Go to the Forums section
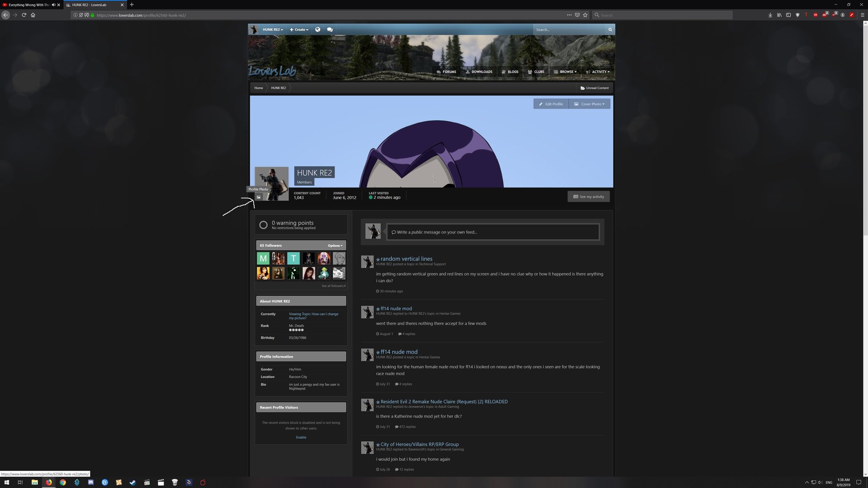Image resolution: width=868 pixels, height=488 pixels. point(446,72)
